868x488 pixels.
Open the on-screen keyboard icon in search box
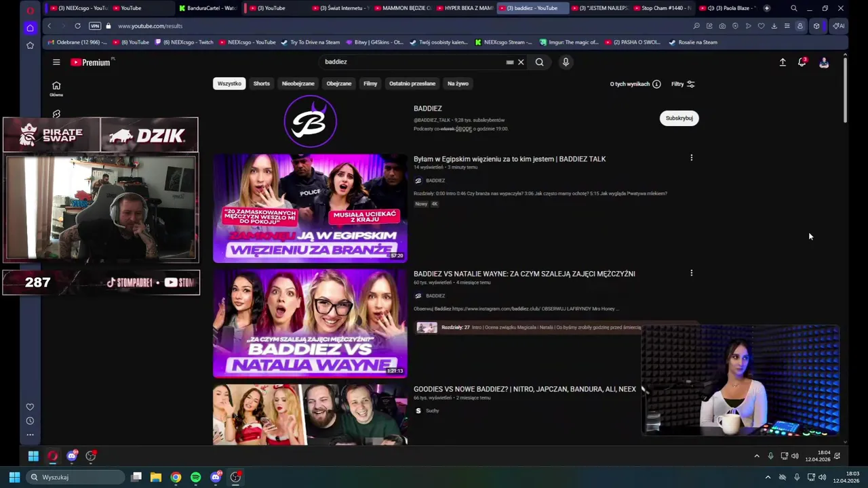[510, 62]
